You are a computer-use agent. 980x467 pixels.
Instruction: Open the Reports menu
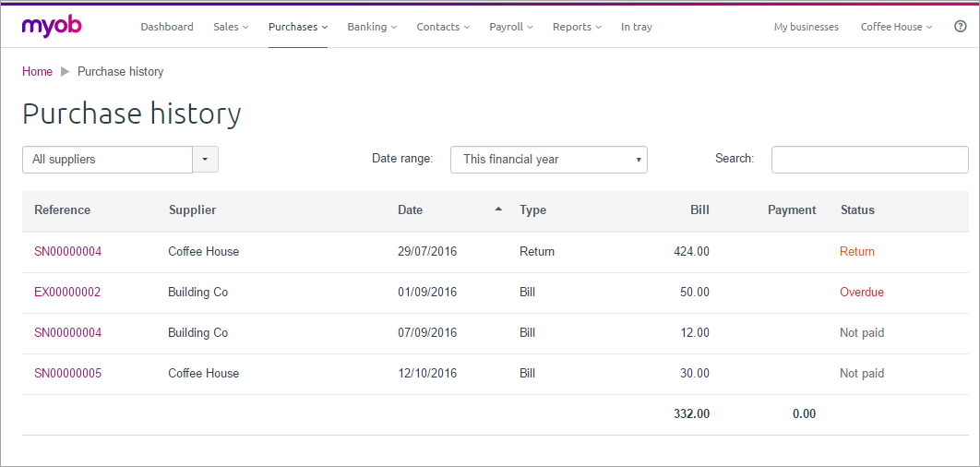(x=577, y=27)
